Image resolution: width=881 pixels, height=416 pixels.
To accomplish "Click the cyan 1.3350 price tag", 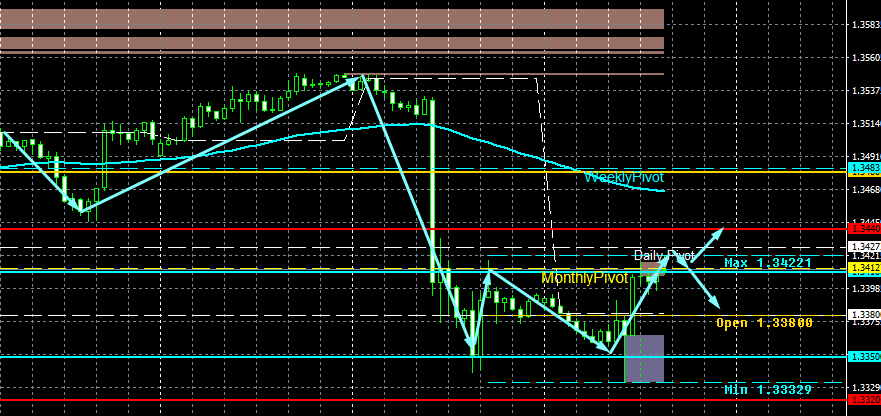I will (866, 357).
